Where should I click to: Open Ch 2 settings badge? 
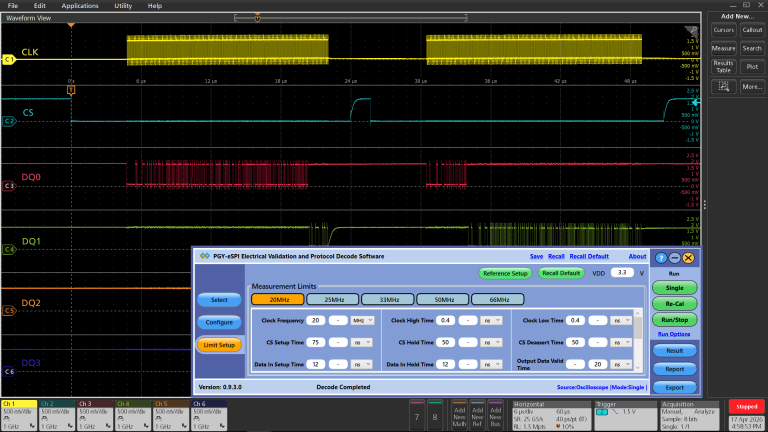57,415
